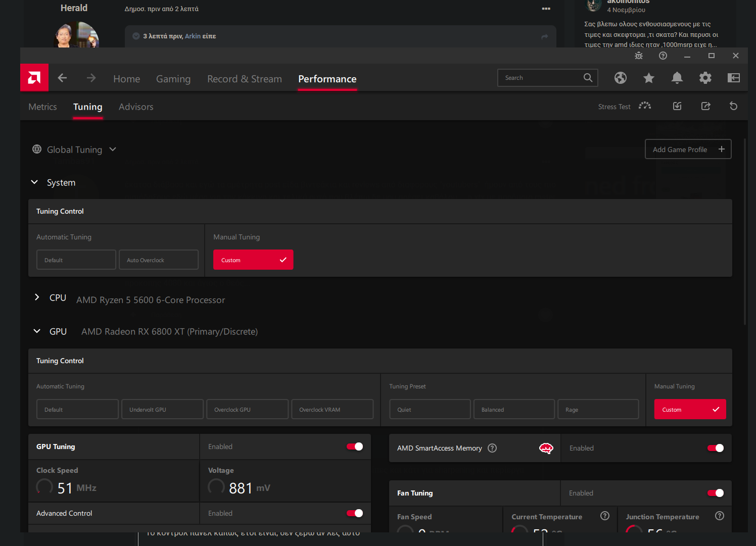This screenshot has width=756, height=546.
Task: Click the Arkin link in forum quote
Action: tap(193, 36)
